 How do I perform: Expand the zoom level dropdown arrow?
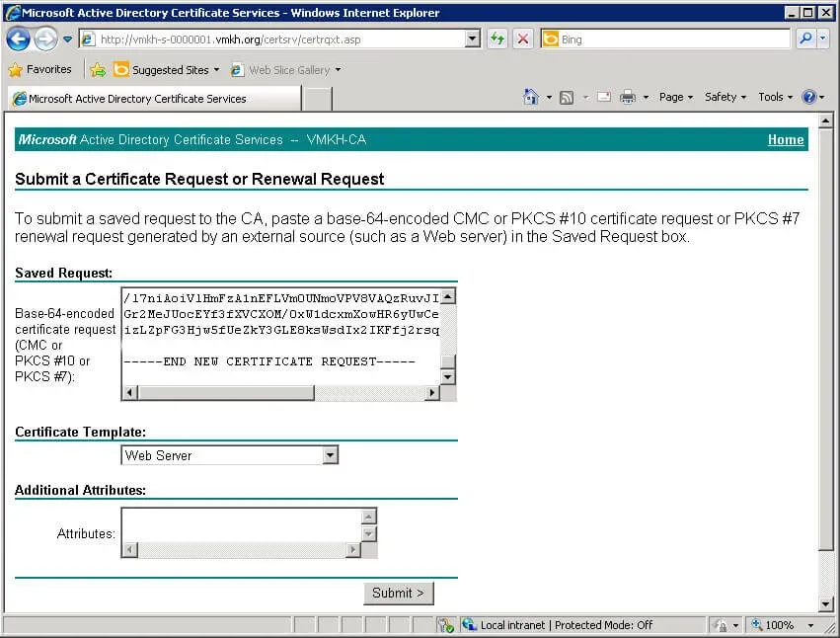[810, 625]
